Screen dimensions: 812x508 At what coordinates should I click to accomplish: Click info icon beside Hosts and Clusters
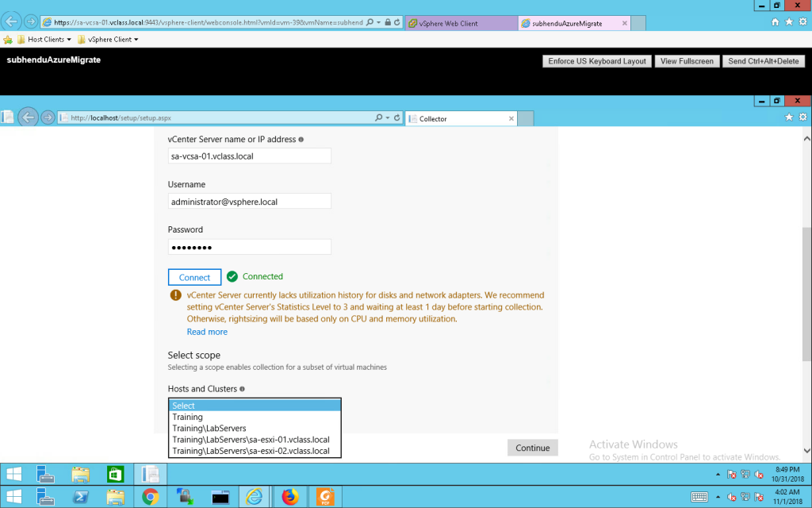tap(242, 389)
